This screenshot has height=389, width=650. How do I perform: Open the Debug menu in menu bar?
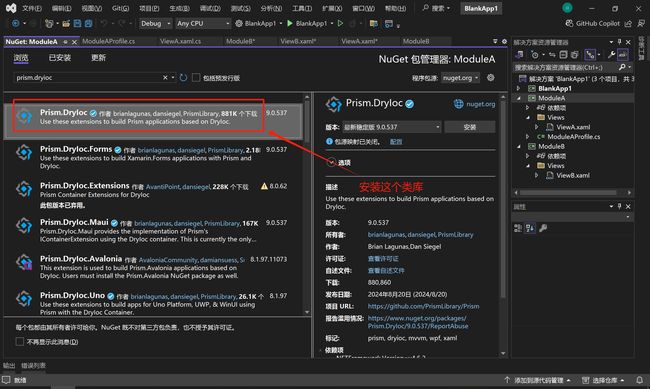pos(210,8)
